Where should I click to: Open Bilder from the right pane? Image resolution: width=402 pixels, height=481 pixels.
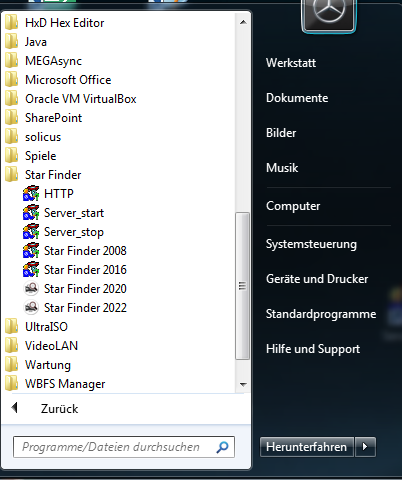281,133
